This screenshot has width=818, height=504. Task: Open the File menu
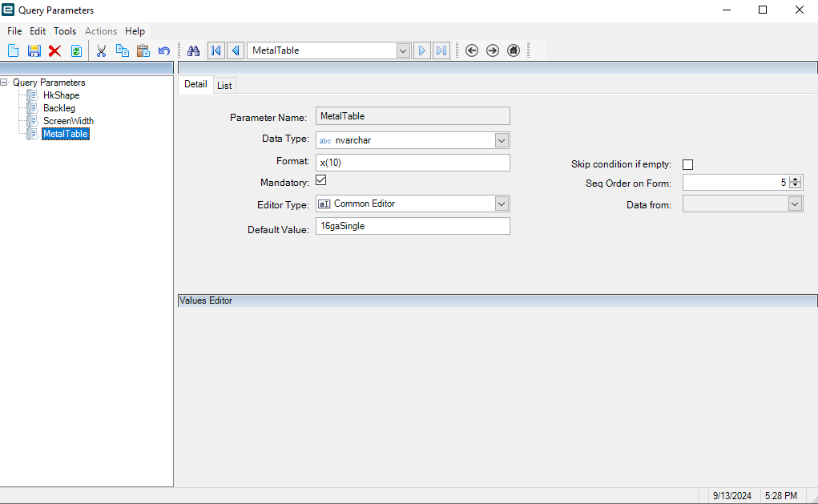coord(14,31)
